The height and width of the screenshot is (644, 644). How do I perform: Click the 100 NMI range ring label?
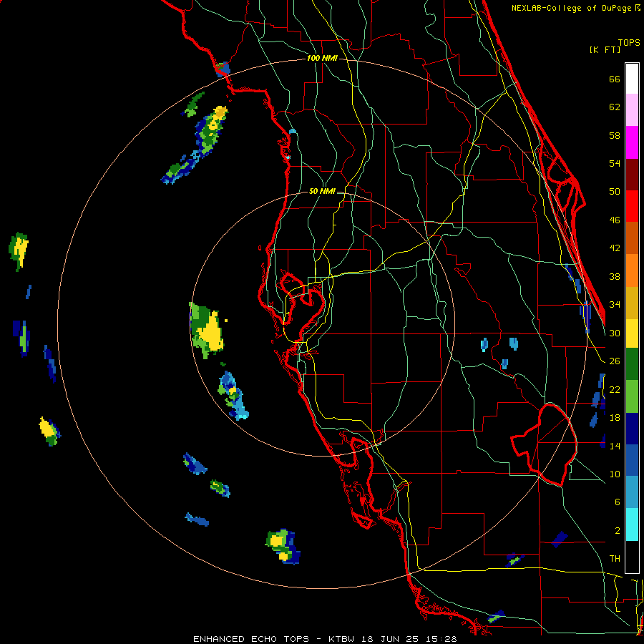click(x=322, y=59)
